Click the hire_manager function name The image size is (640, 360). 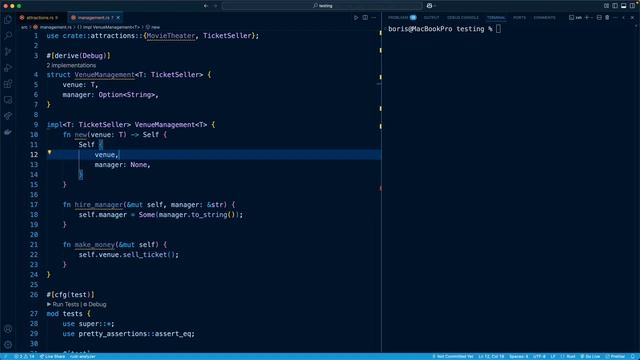click(98, 204)
